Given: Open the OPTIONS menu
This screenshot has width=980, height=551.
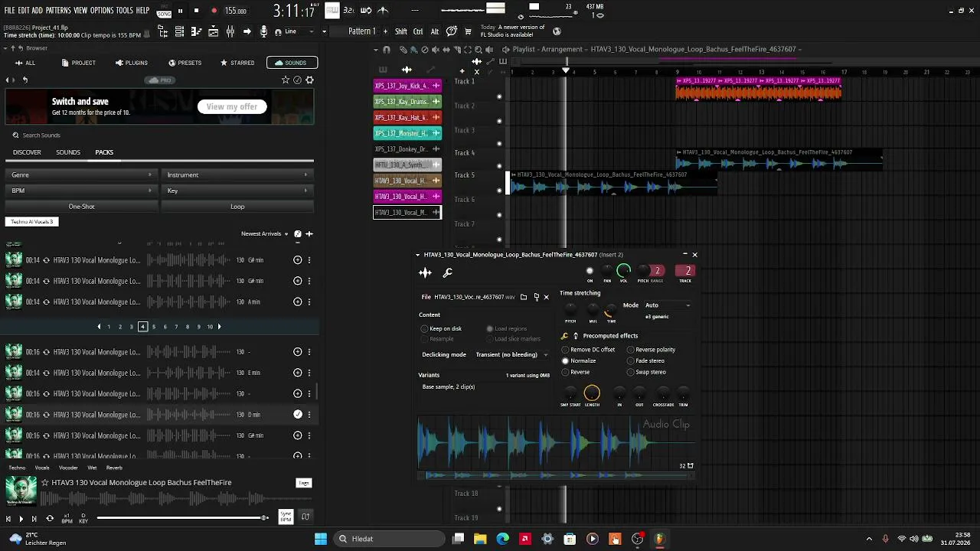Looking at the screenshot, I should (102, 11).
